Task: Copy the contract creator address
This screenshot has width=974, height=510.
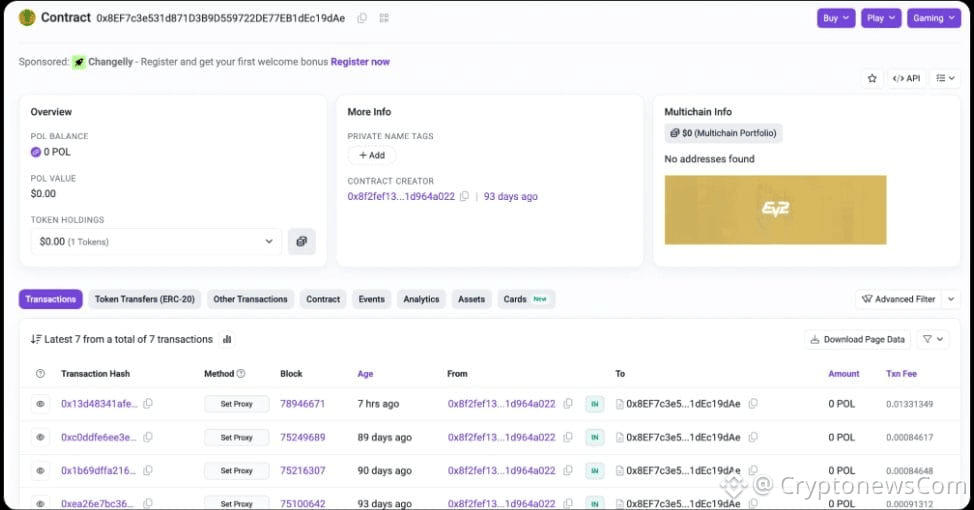Action: point(464,197)
